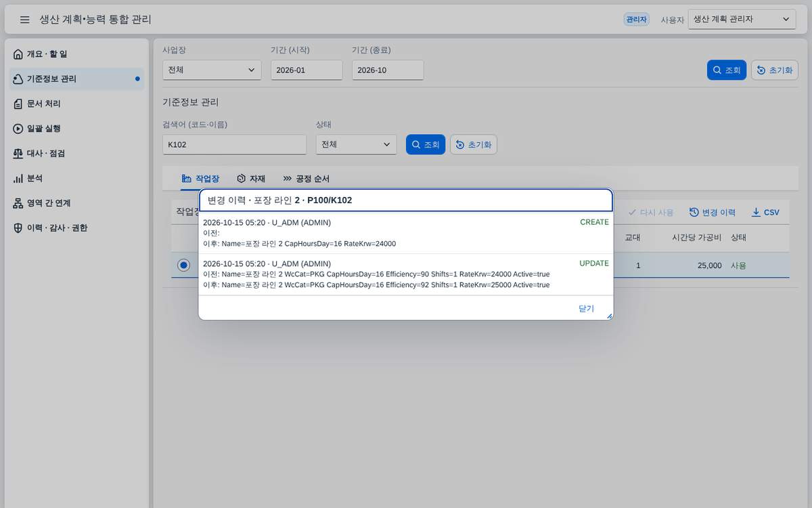Click the dialog resize handle corner
Screen dimensions: 812x508
[609, 316]
